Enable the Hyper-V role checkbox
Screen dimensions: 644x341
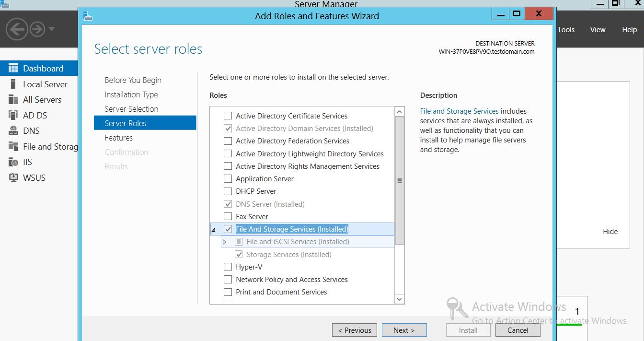pyautogui.click(x=228, y=267)
